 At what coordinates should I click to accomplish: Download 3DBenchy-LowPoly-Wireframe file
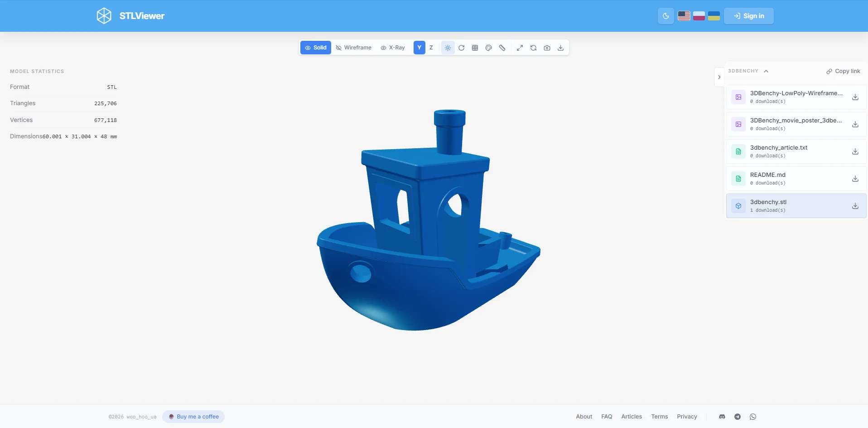click(x=855, y=97)
